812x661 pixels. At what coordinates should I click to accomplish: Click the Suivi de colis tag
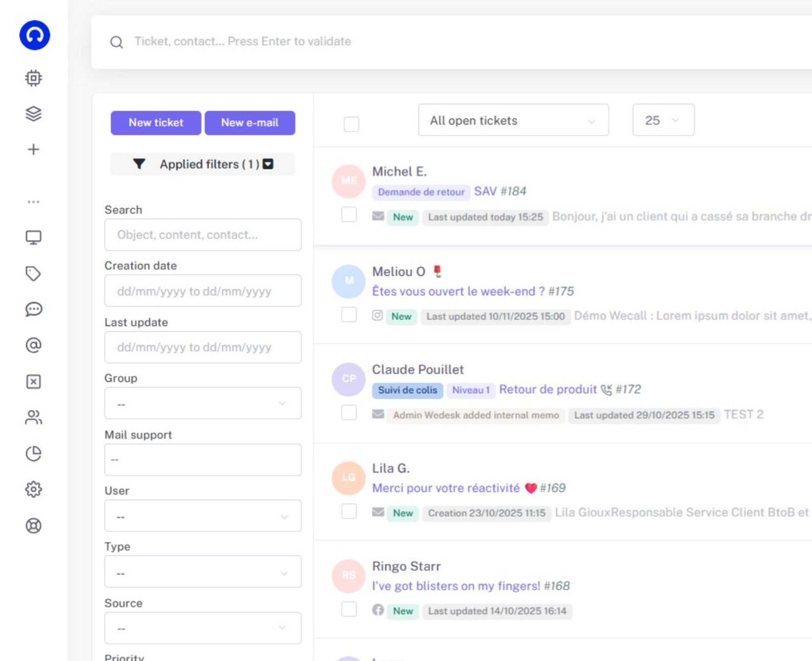(x=407, y=390)
